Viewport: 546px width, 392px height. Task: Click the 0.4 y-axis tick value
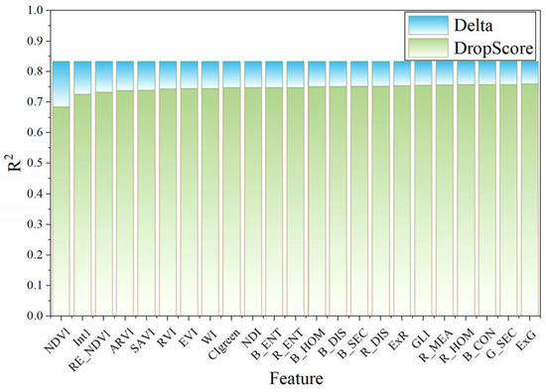pos(35,194)
